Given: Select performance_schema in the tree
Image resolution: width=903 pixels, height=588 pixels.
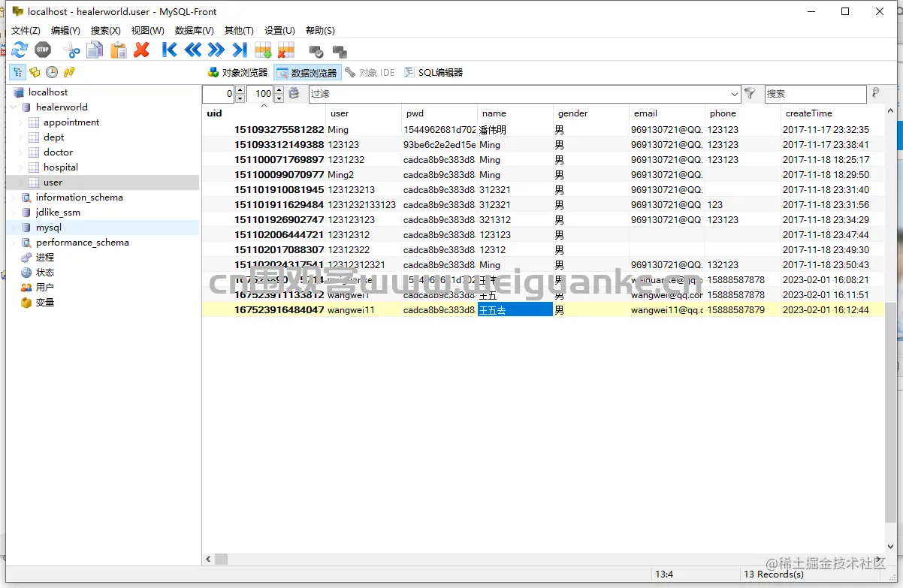Looking at the screenshot, I should [82, 243].
